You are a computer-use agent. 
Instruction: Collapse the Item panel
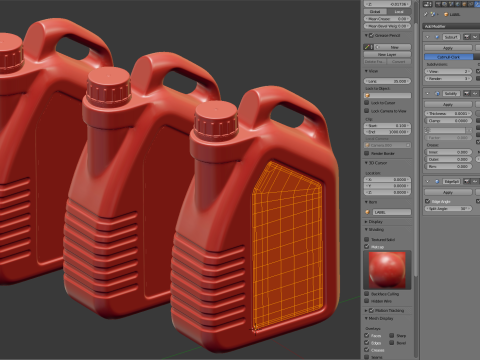(366, 202)
